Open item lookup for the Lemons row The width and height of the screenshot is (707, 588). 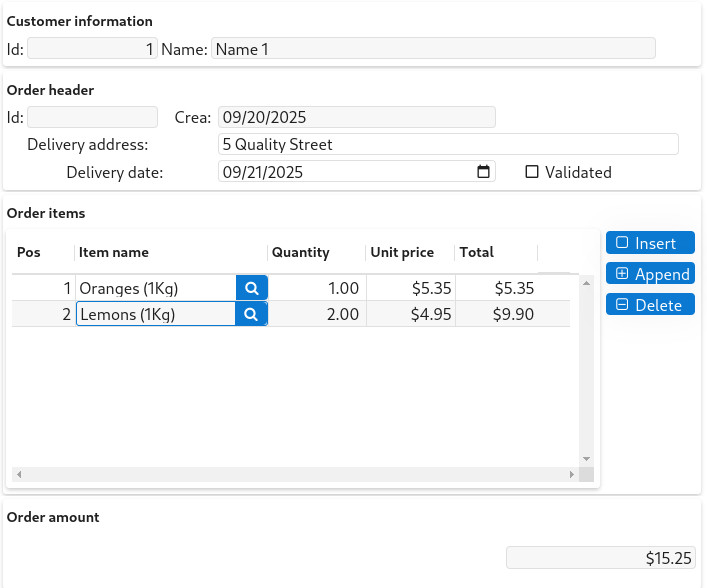[252, 314]
